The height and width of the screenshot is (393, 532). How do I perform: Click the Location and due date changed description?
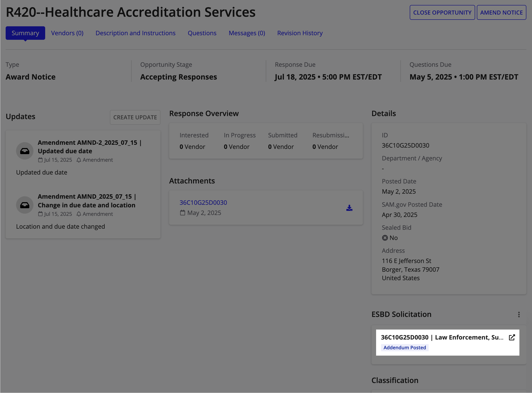pyautogui.click(x=60, y=226)
